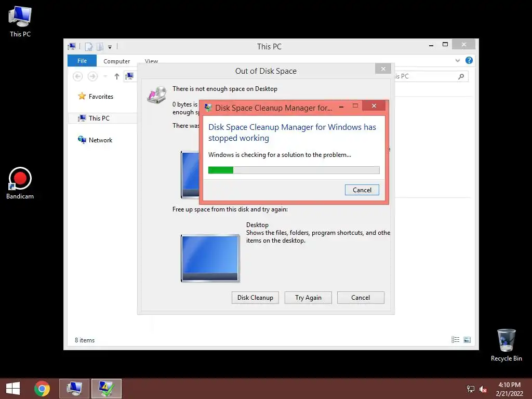The image size is (532, 399).
Task: Click the '8 items' status bar text
Action: 85,340
